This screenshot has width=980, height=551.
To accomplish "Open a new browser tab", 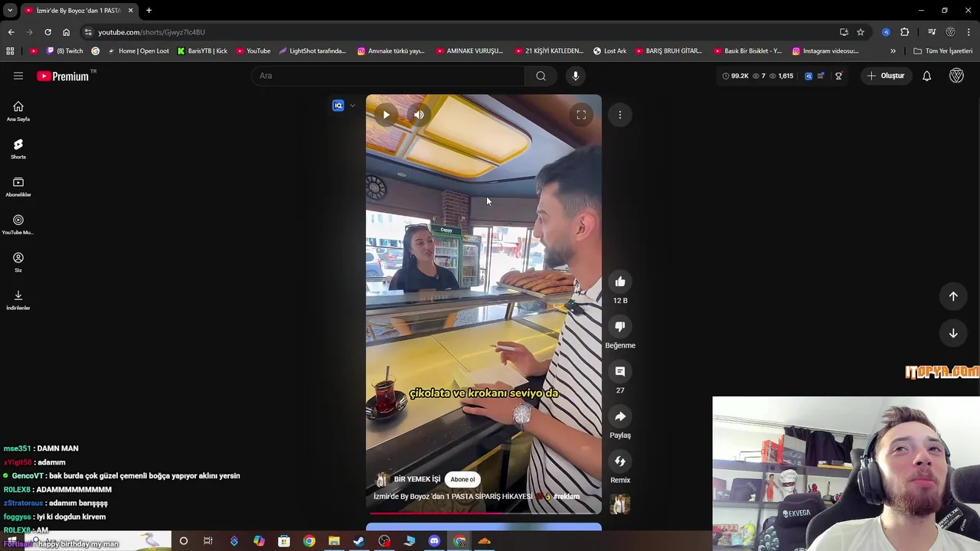I will point(149,11).
